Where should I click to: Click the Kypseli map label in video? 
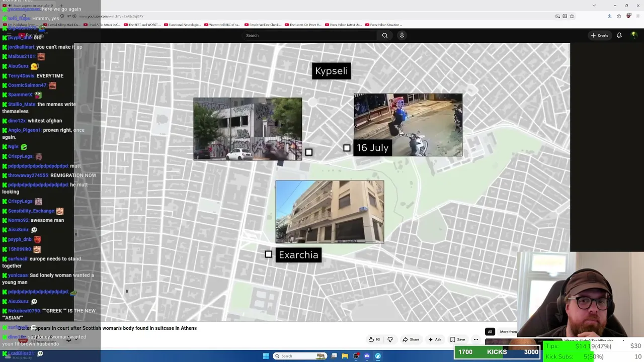pyautogui.click(x=331, y=71)
